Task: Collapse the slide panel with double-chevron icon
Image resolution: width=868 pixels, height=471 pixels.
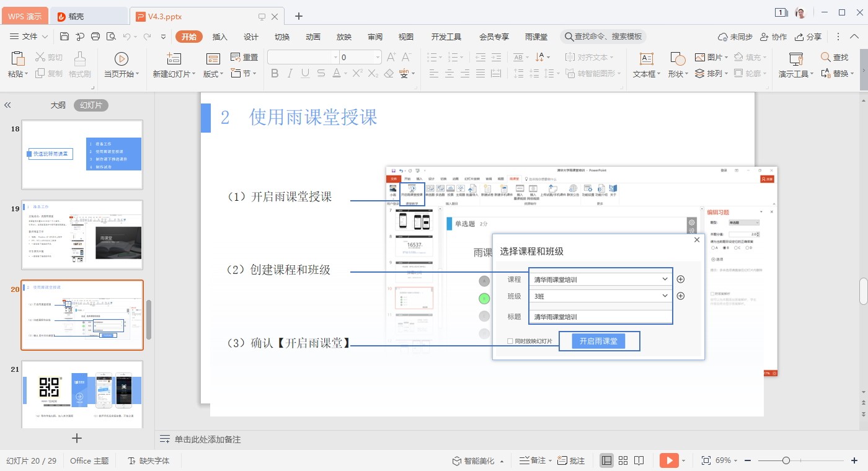Action: pyautogui.click(x=8, y=105)
